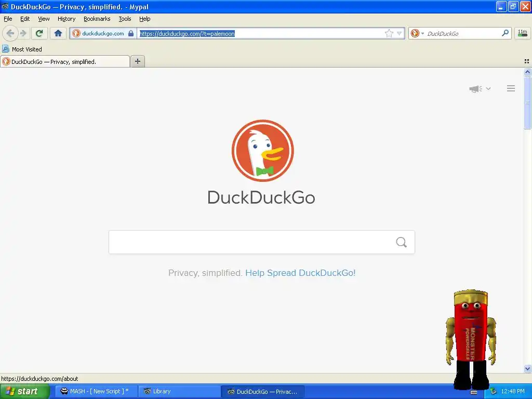Select the URL address field
Viewport: 532px width, 399px height.
point(260,33)
